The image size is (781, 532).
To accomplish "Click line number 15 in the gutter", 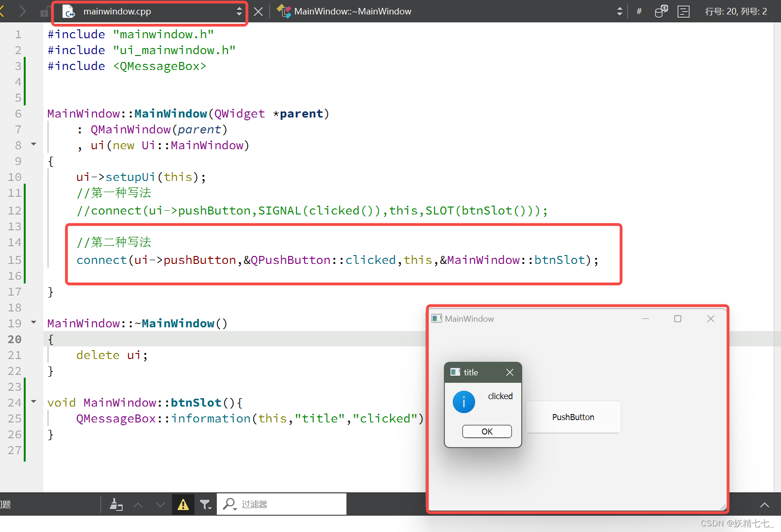I will tap(14, 260).
